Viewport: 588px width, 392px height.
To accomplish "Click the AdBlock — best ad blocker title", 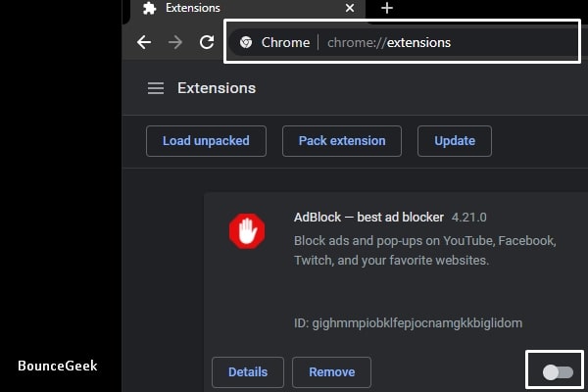I will [368, 218].
